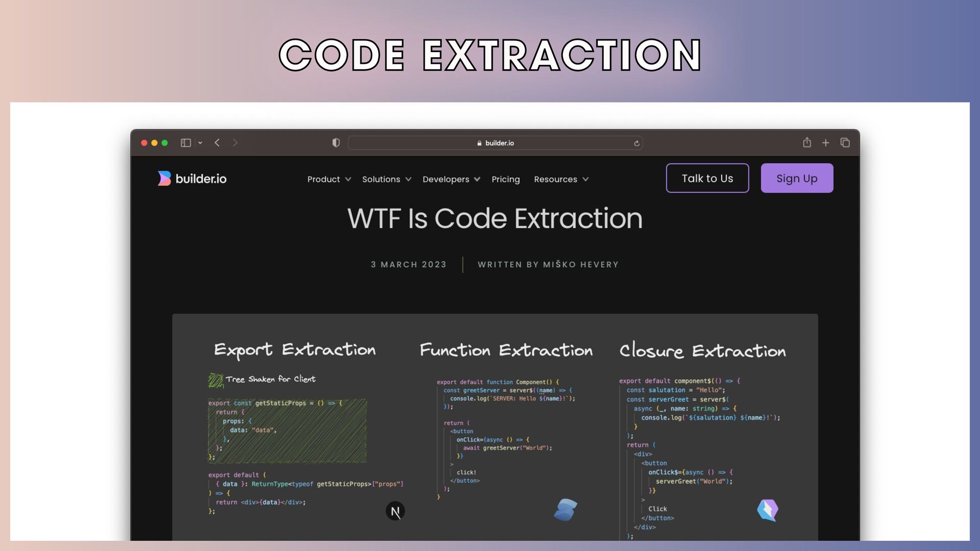
Task: Open the sidebar options chevron dropdown
Action: click(200, 143)
